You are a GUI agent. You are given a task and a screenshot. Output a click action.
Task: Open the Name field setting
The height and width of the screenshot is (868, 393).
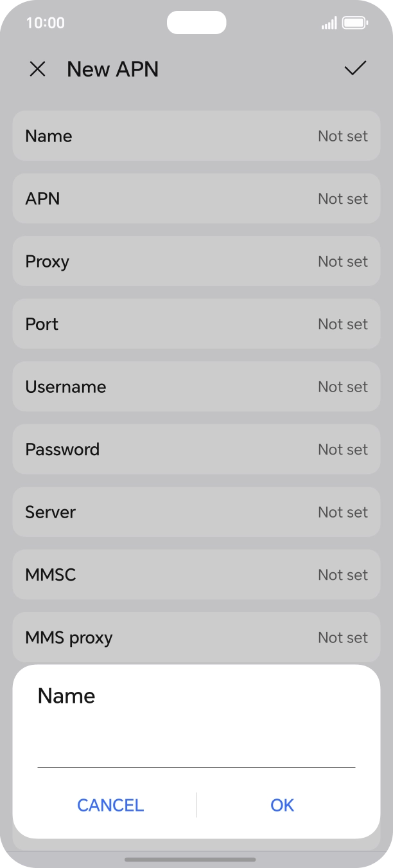tap(196, 136)
